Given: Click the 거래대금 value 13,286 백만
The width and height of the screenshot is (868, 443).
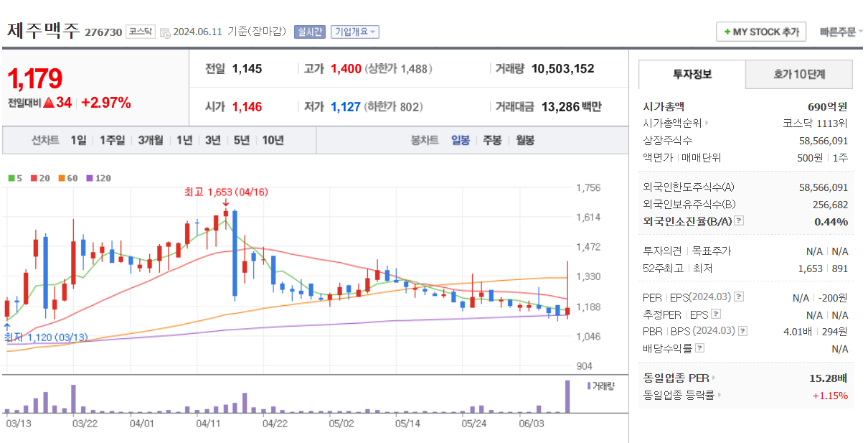Looking at the screenshot, I should [572, 107].
